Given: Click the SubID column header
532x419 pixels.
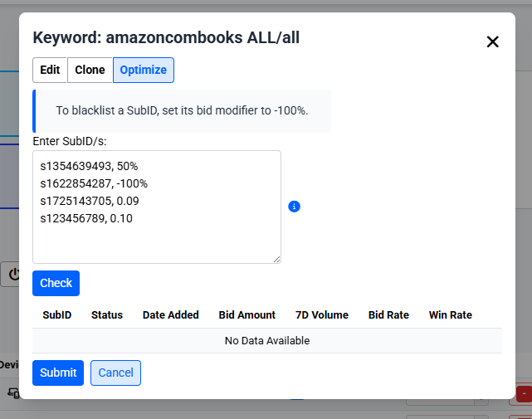Looking at the screenshot, I should point(57,314).
